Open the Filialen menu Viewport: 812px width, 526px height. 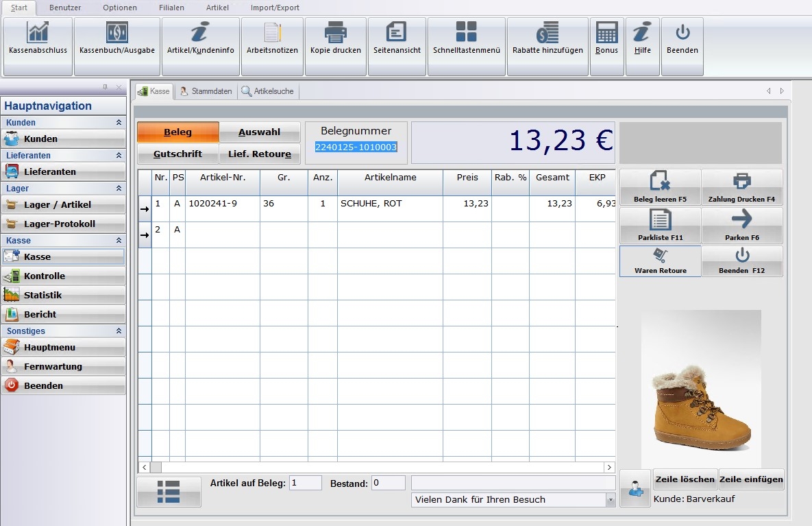click(171, 8)
